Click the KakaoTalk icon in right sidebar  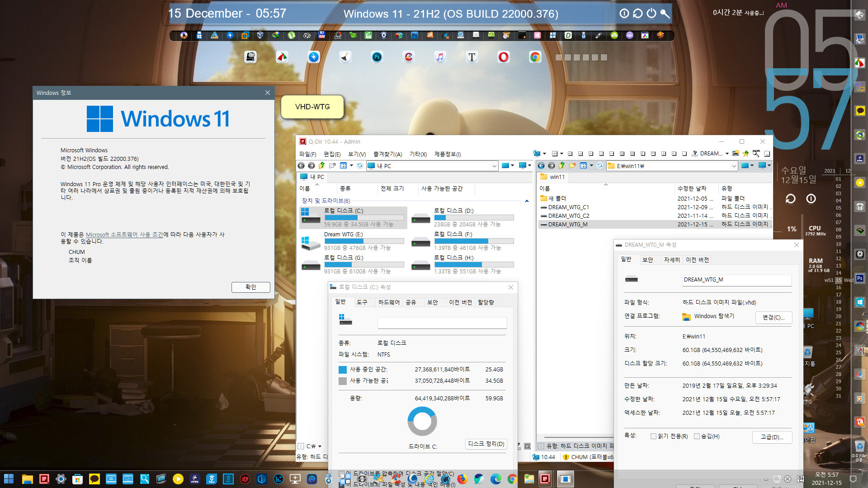coord(860,111)
